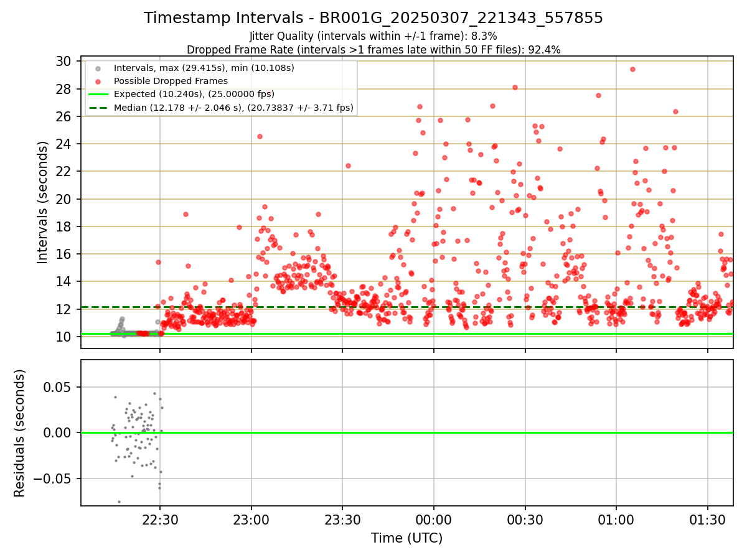
Task: Click the legend entry 'Intervals, max (29.415s), min (10.108s)'
Action: [x=204, y=67]
